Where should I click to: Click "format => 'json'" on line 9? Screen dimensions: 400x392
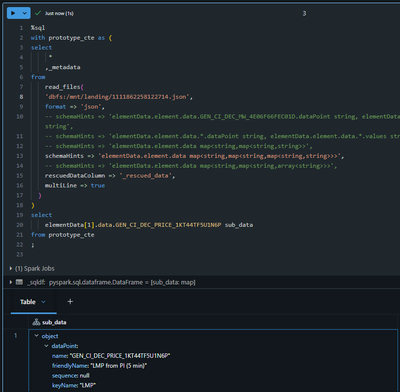(75, 107)
